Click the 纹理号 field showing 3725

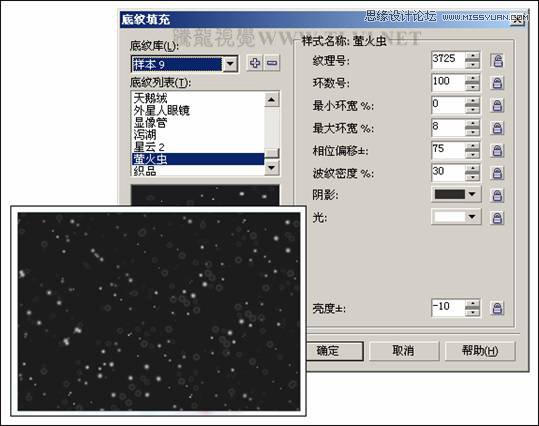coord(448,60)
